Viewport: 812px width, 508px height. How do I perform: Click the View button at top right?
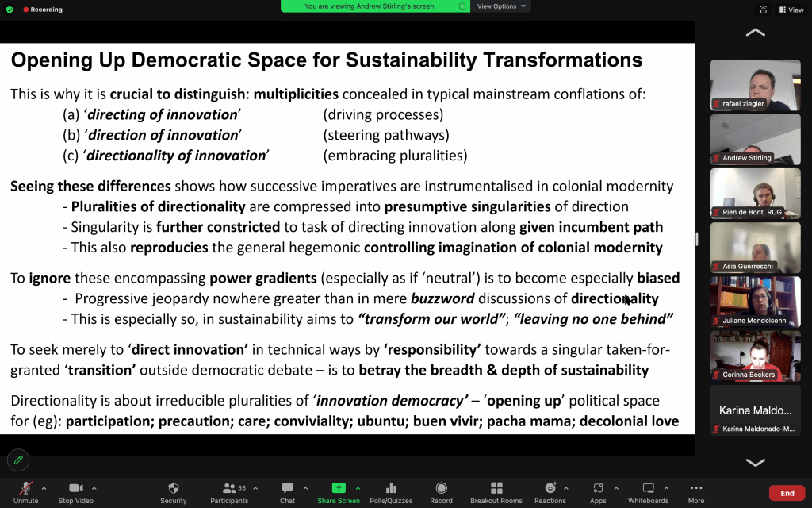[x=791, y=10]
